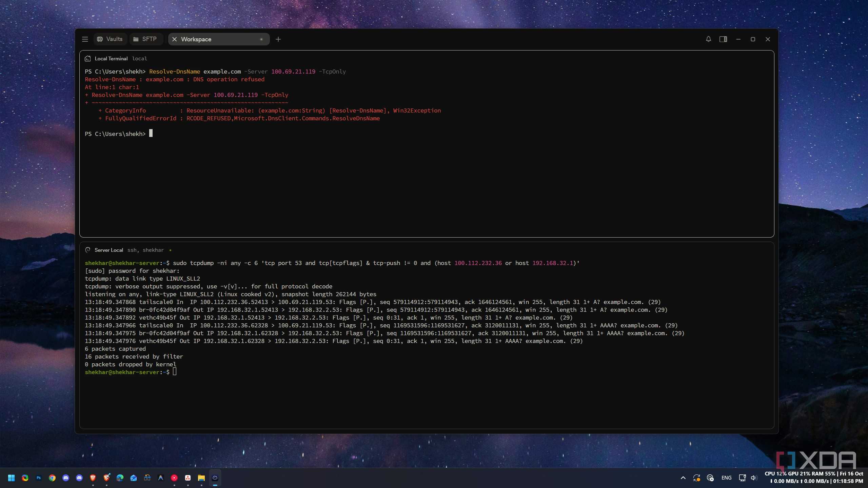The width and height of the screenshot is (868, 488).
Task: Click the Local Terminal pane icon
Action: coord(87,59)
